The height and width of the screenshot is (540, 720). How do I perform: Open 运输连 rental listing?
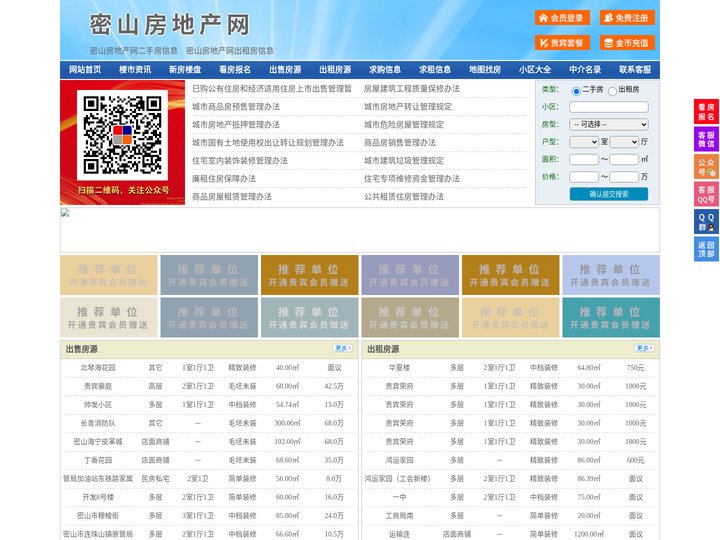coord(399,534)
